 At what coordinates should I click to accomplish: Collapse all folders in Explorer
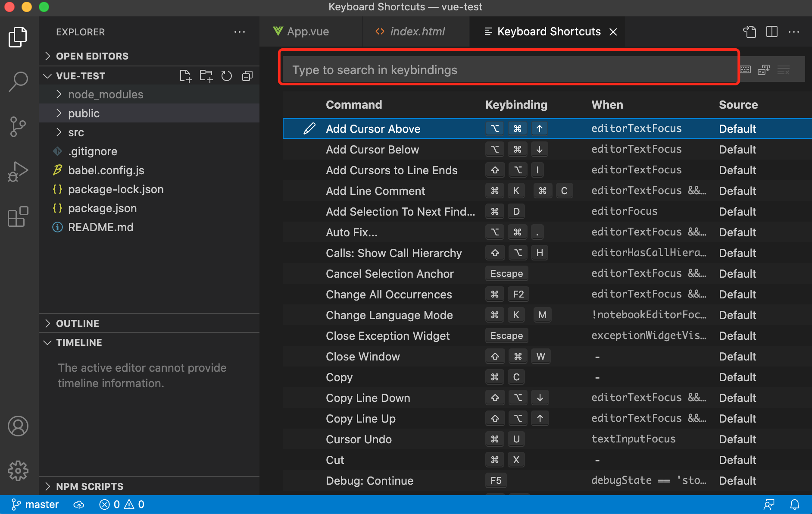click(x=247, y=76)
